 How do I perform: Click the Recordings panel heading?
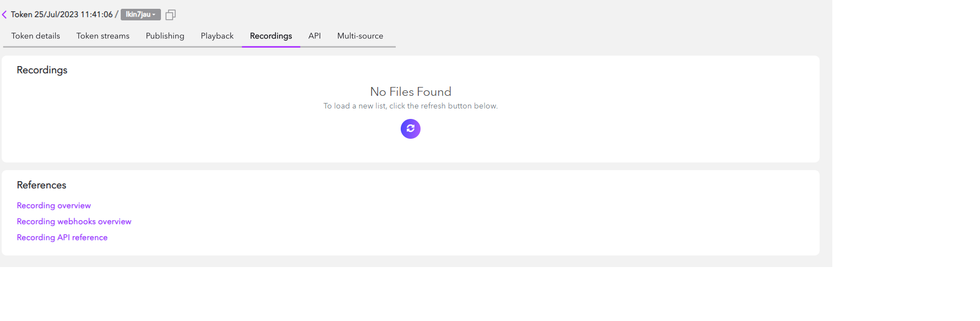(42, 70)
